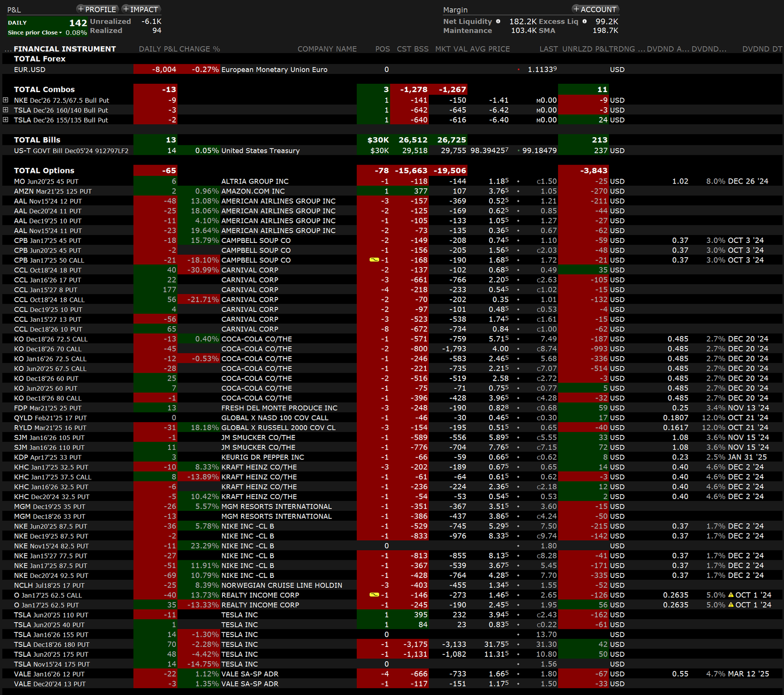This screenshot has width=784, height=695.
Task: Click the IMPACT button
Action: (x=141, y=9)
